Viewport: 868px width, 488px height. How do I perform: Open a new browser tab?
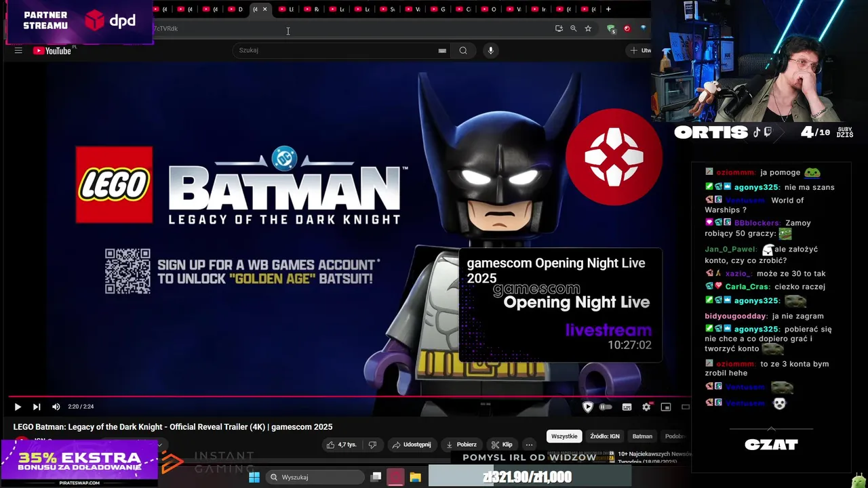point(608,9)
